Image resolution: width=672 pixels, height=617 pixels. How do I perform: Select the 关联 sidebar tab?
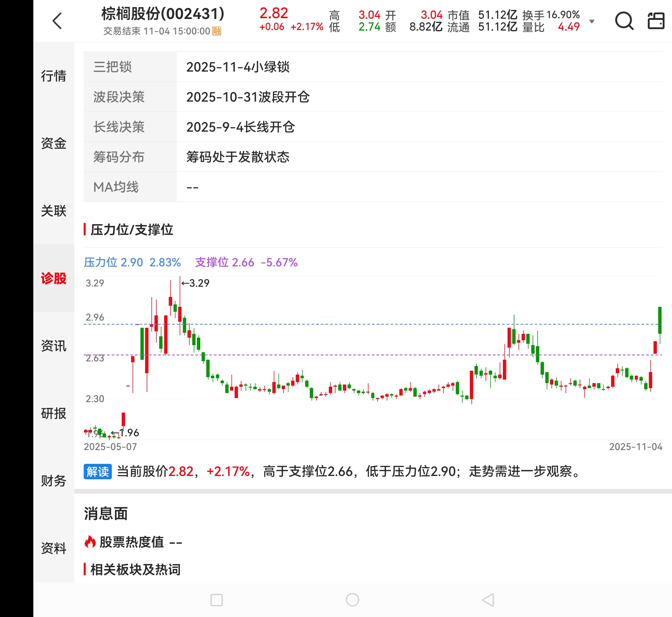point(53,211)
